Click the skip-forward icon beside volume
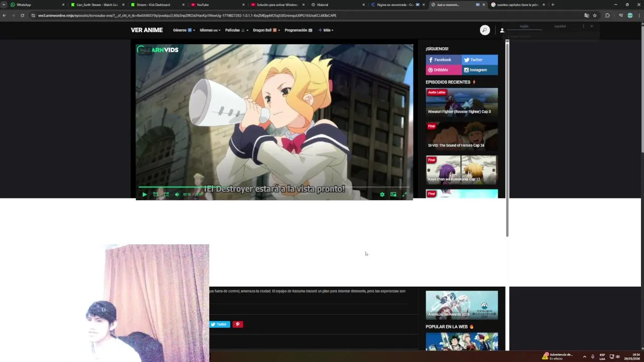The height and width of the screenshot is (362, 644). [x=166, y=195]
